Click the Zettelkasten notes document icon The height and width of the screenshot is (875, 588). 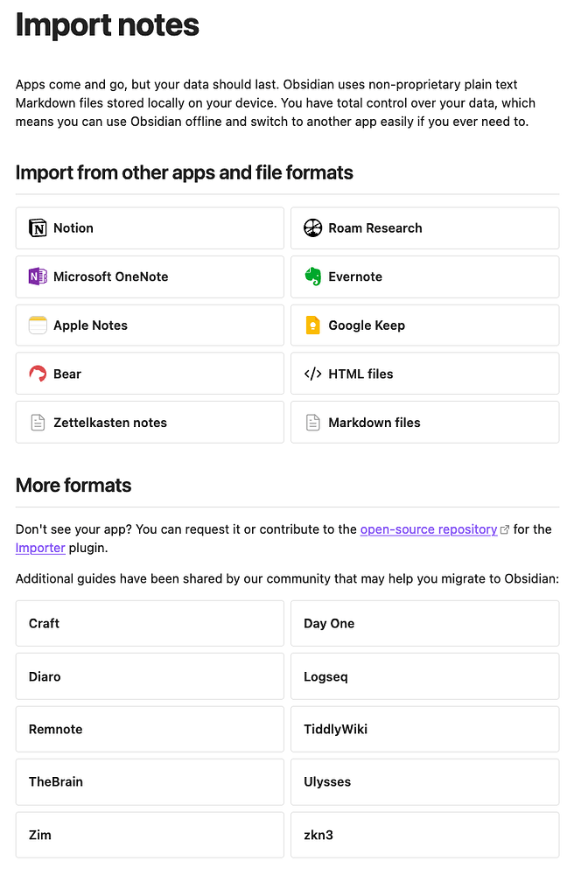point(37,422)
